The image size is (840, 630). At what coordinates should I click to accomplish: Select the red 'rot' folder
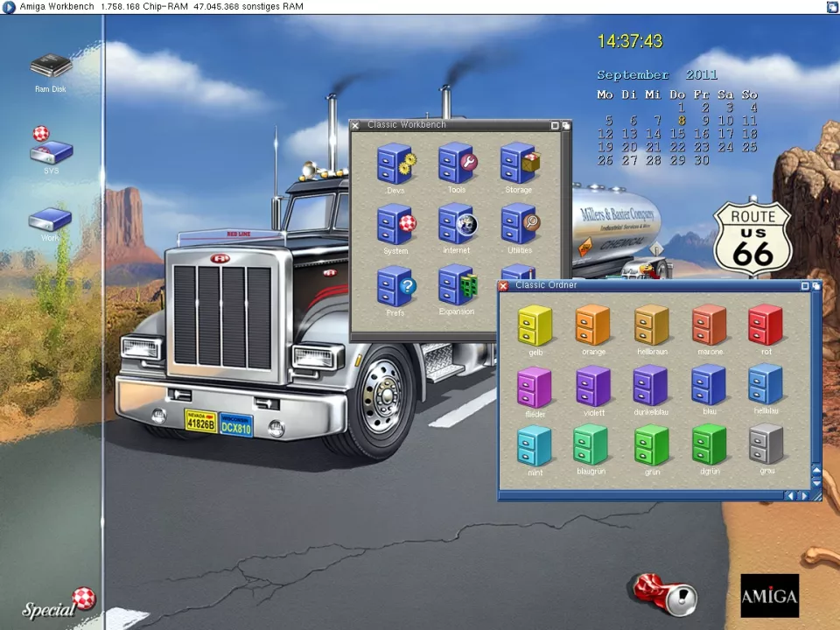766,325
